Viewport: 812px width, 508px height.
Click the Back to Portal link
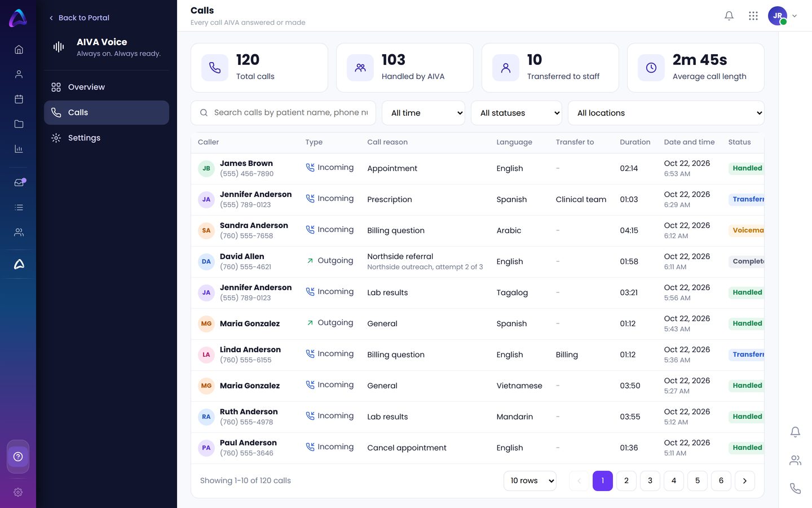[x=79, y=17]
